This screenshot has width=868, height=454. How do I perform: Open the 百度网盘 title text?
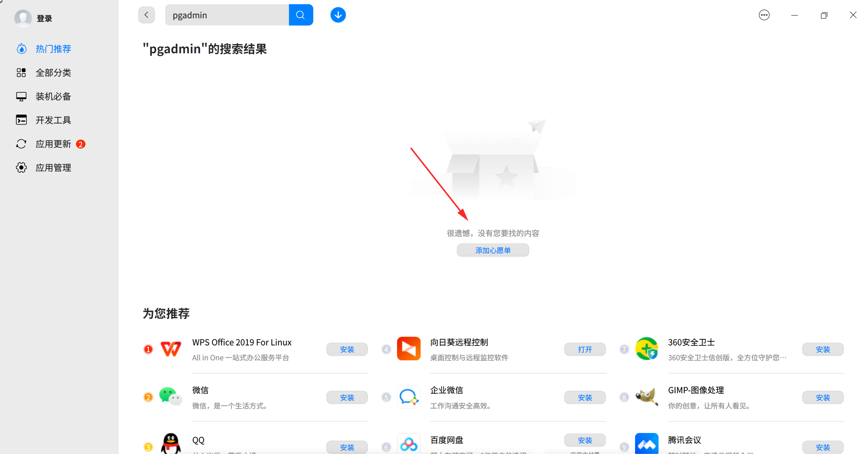447,440
